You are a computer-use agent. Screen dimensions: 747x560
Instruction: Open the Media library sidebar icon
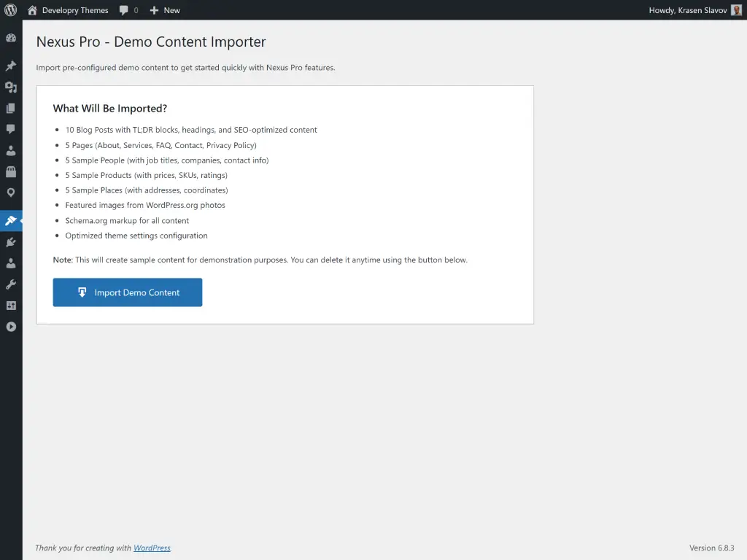coord(11,87)
